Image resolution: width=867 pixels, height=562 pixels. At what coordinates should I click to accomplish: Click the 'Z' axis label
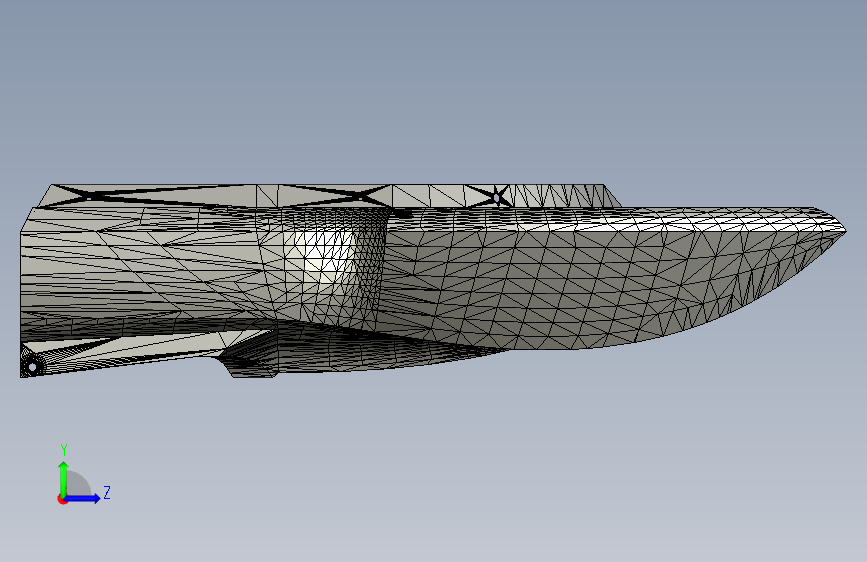pos(107,492)
